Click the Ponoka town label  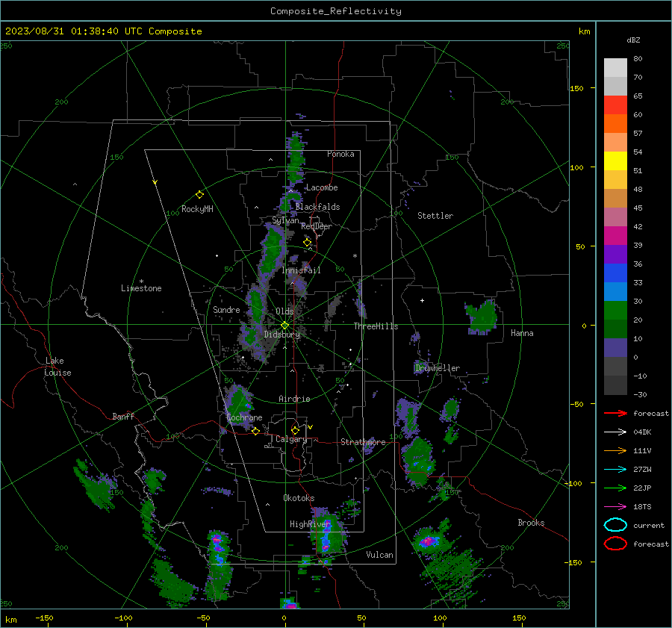click(x=340, y=154)
